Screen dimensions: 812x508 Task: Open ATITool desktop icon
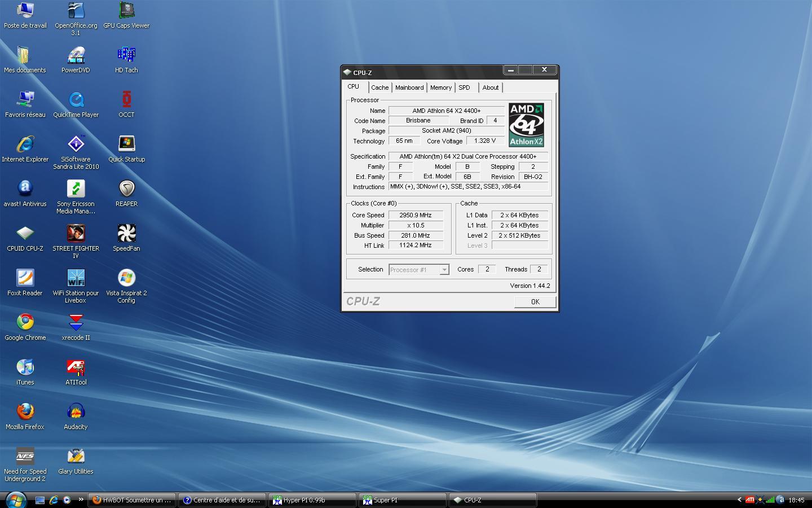click(x=76, y=372)
